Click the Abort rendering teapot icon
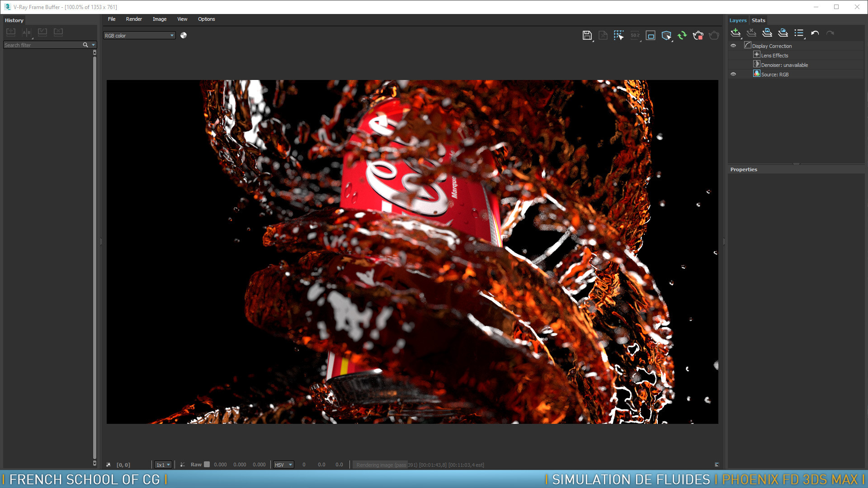 coord(698,35)
